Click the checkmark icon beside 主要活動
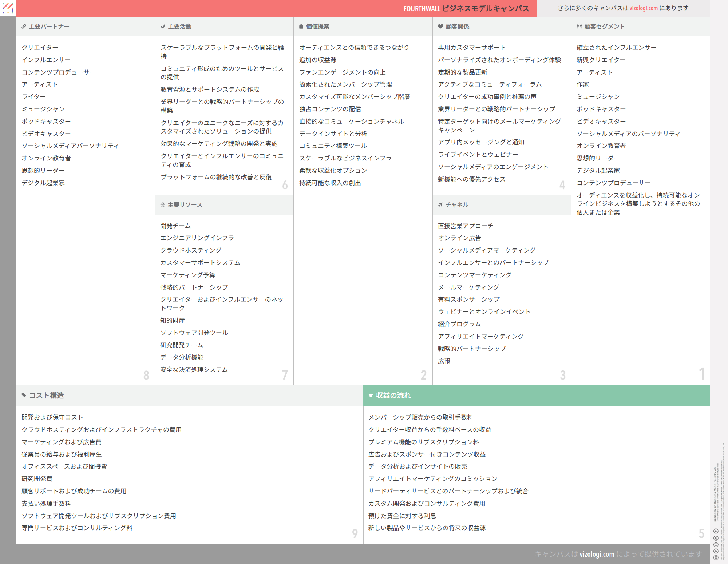The width and height of the screenshot is (728, 564). (163, 27)
